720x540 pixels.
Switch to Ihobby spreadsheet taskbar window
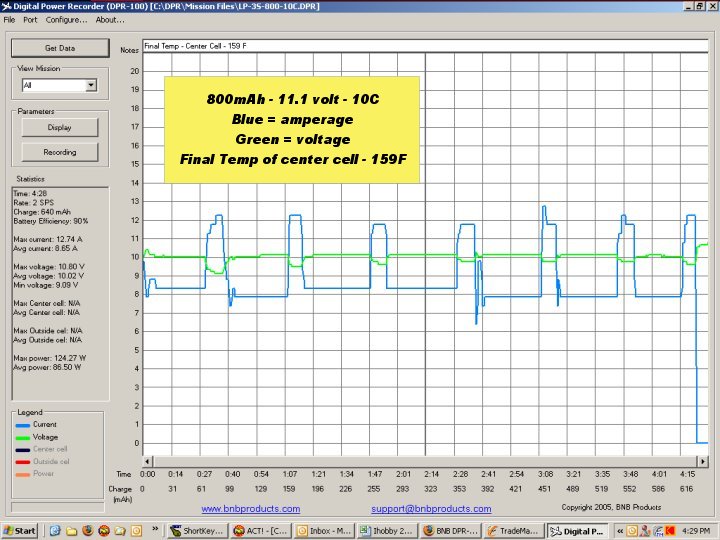click(x=388, y=531)
